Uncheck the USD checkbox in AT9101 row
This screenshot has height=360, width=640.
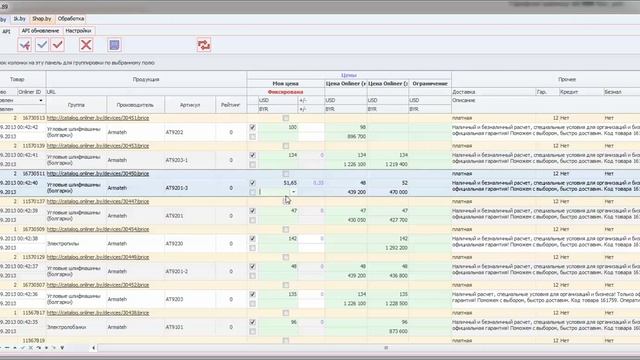tap(252, 322)
